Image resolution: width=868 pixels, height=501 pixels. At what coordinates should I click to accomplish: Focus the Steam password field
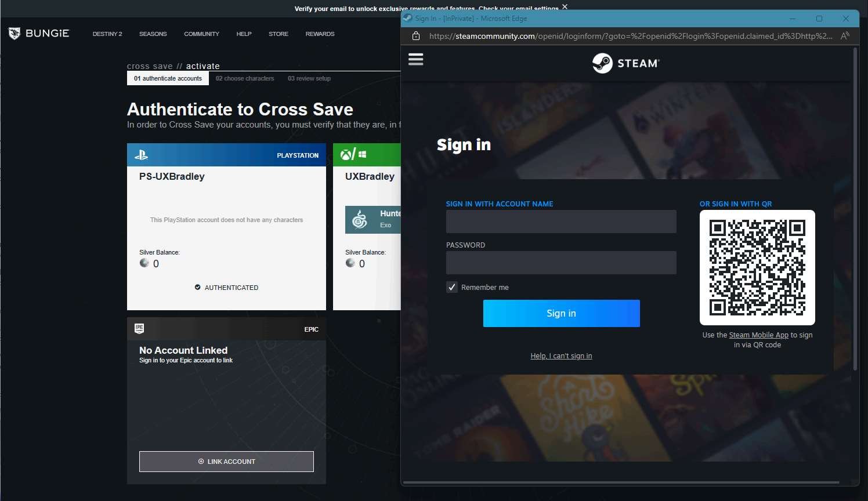561,263
